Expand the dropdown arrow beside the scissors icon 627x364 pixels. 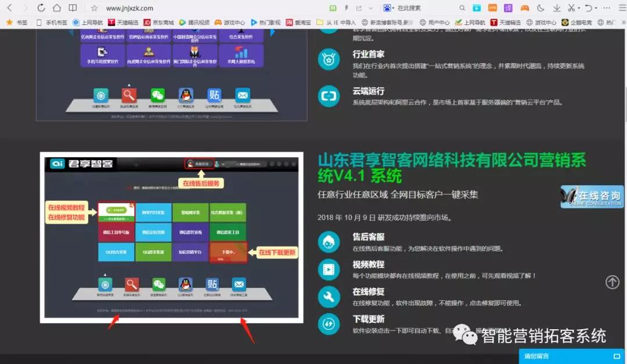579,8
